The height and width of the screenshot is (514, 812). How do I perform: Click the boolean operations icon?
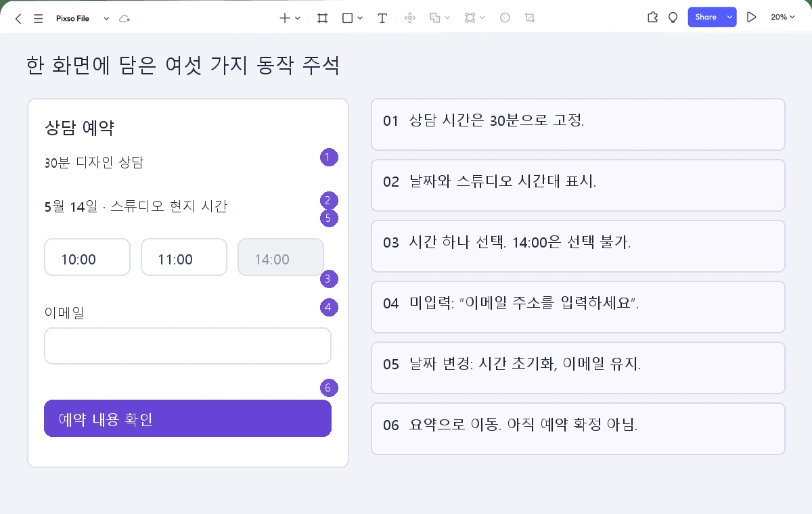470,18
